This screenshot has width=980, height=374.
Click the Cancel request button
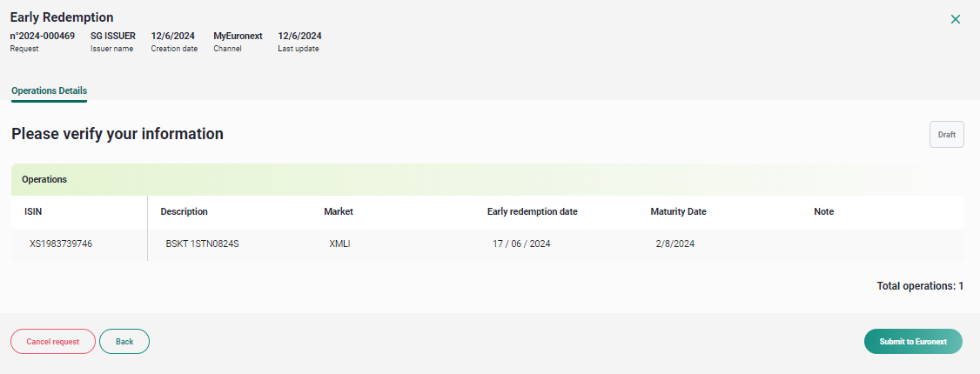coord(52,342)
